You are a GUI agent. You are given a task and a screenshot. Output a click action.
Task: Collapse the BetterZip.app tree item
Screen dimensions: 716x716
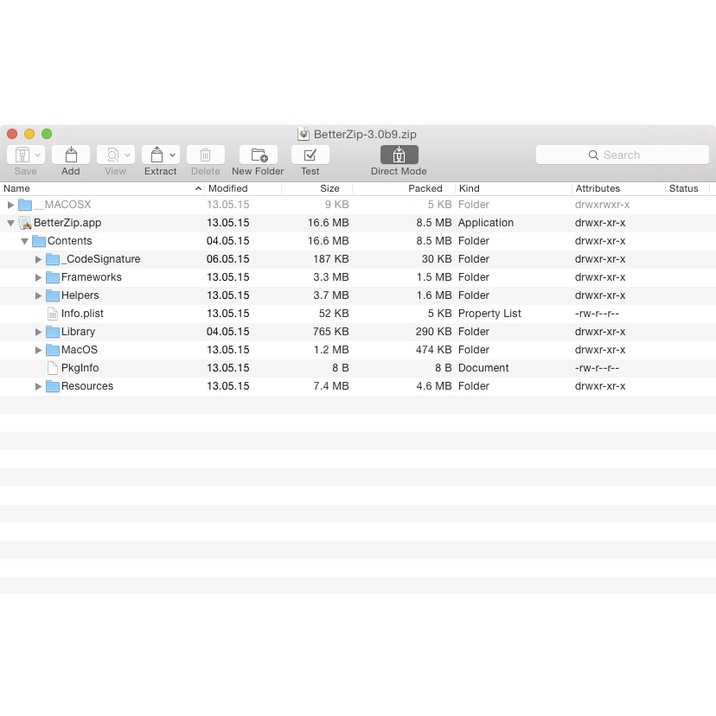coord(11,223)
